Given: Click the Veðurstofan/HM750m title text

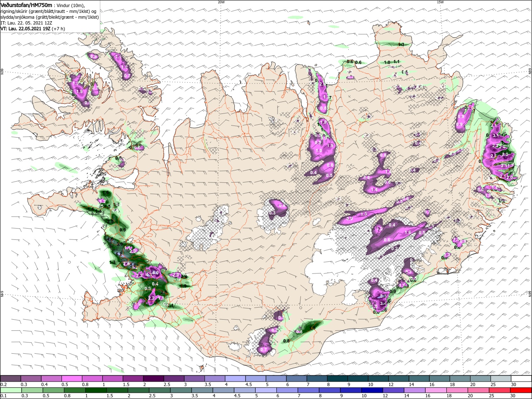Looking at the screenshot, I should click(x=26, y=5).
